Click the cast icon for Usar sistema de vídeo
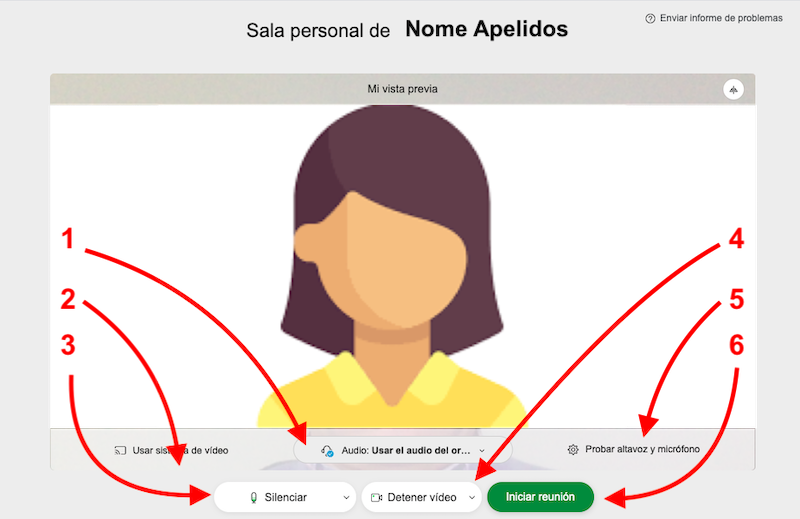800x519 pixels. point(119,450)
